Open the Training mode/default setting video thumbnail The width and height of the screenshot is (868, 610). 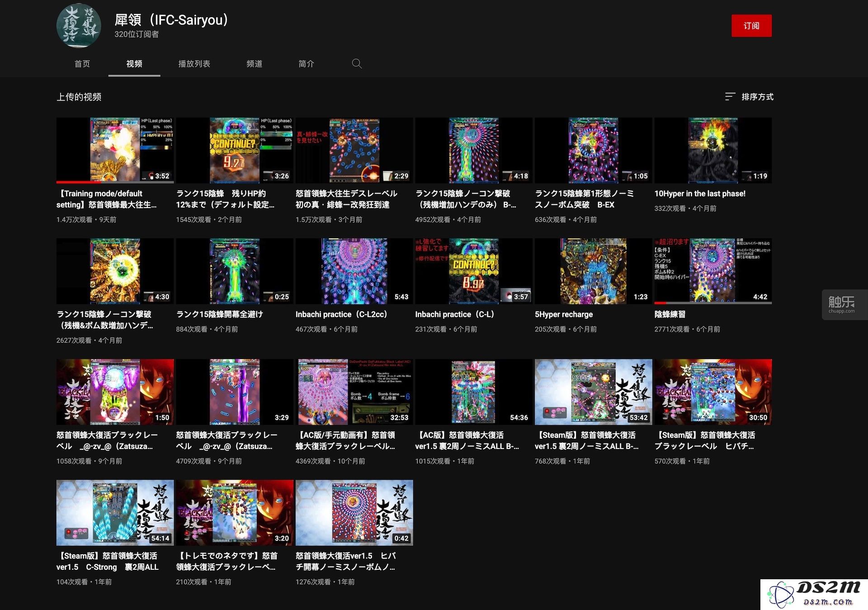[115, 150]
